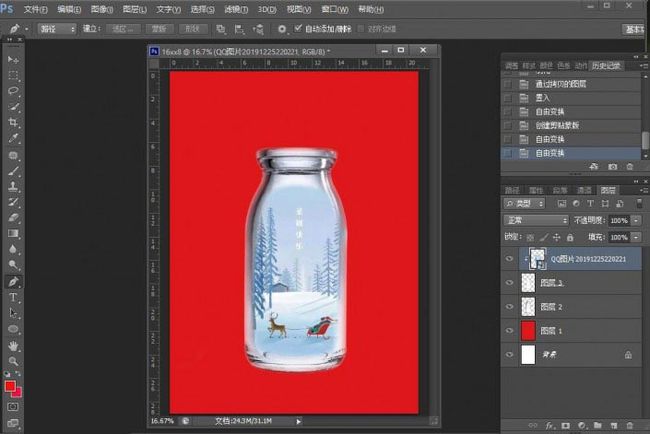Add a layer mask icon
Image resolution: width=650 pixels, height=434 pixels.
[x=565, y=425]
